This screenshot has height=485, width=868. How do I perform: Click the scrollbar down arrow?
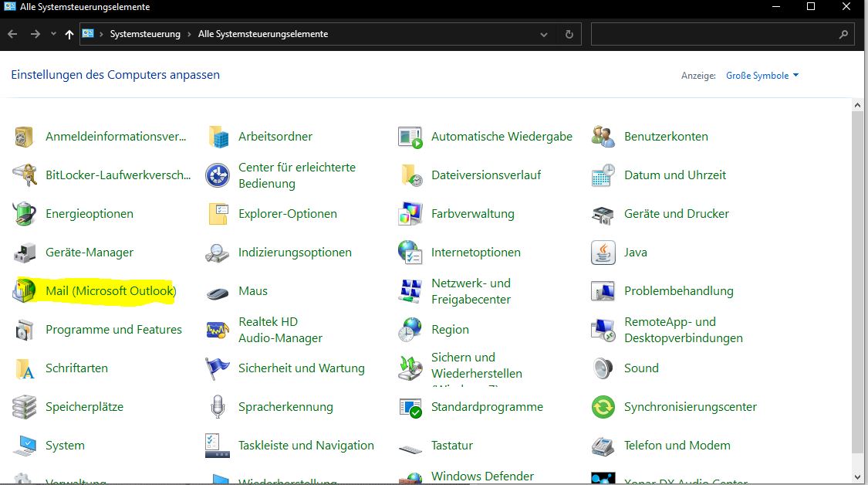pyautogui.click(x=857, y=477)
